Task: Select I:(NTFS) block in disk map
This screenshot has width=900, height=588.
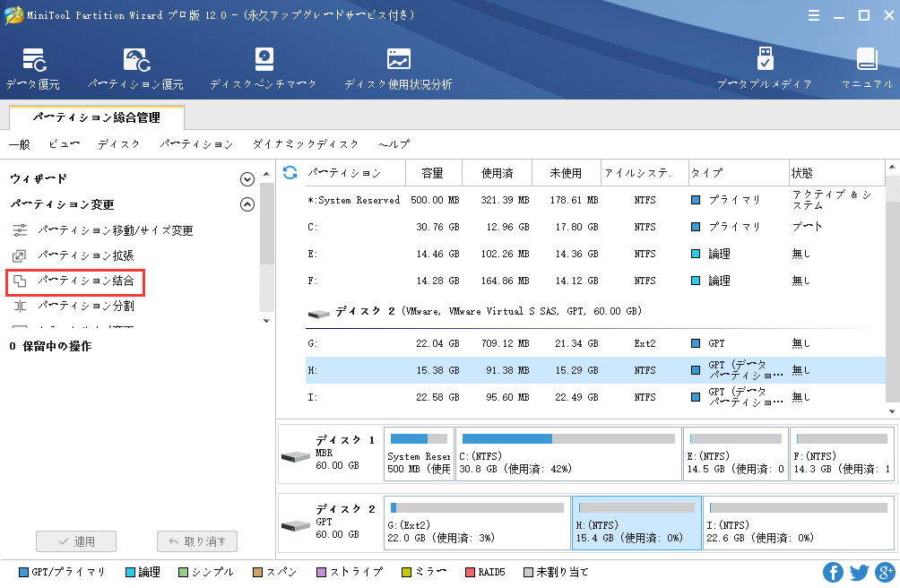Action: coord(799,523)
